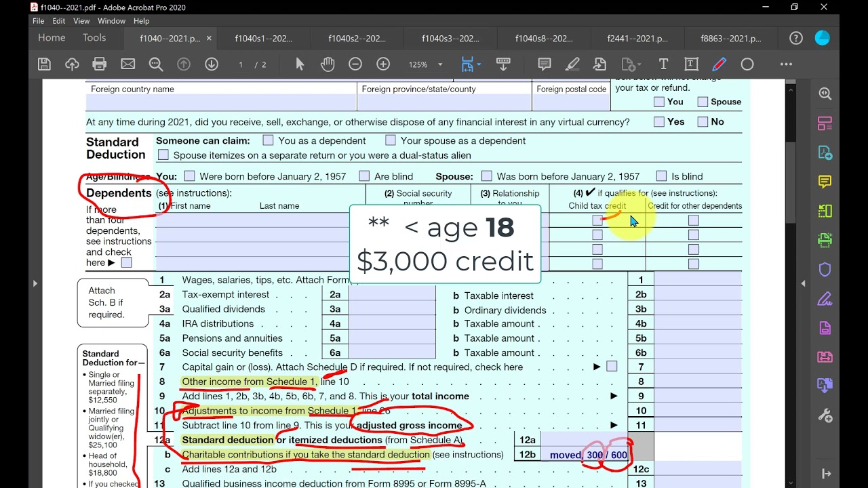Click the current page number field
This screenshot has width=868, height=488.
[x=241, y=64]
